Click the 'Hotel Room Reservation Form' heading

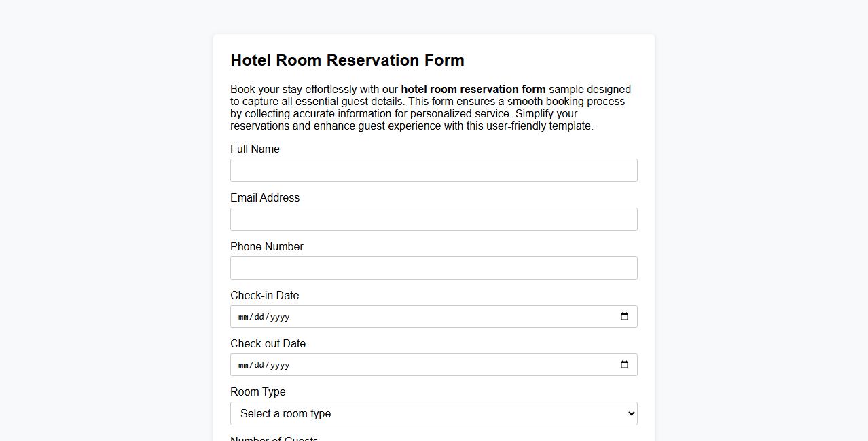coord(347,60)
